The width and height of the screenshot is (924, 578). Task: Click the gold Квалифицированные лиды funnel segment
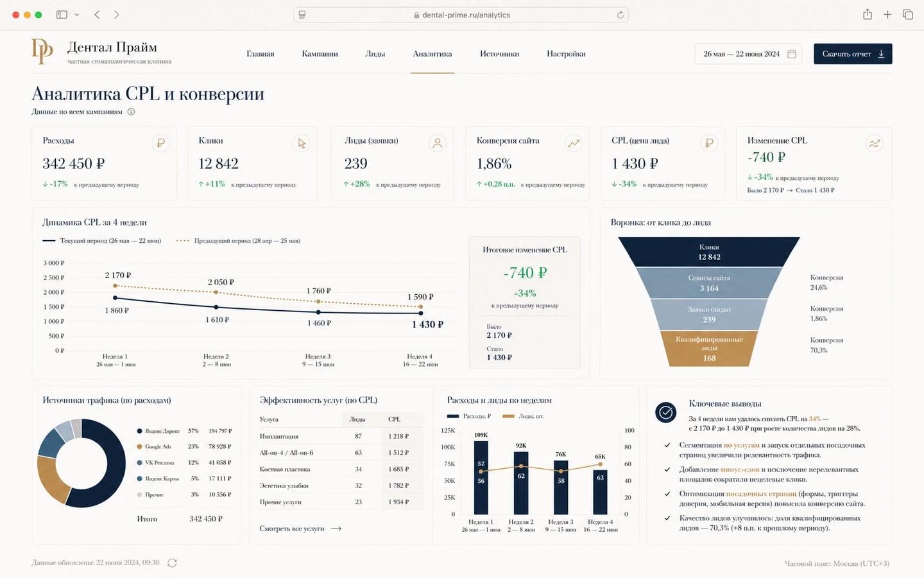709,349
